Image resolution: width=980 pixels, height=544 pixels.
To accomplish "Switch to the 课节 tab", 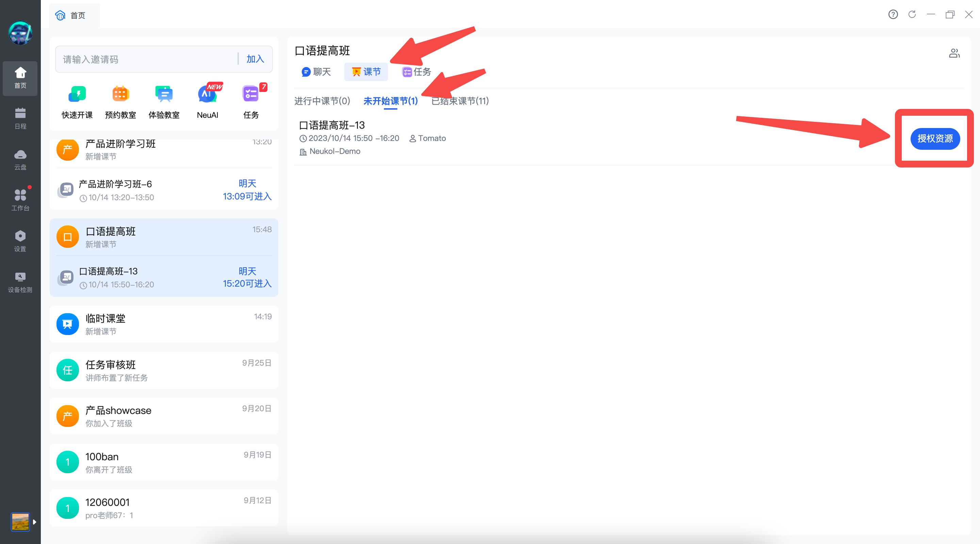I will click(366, 72).
